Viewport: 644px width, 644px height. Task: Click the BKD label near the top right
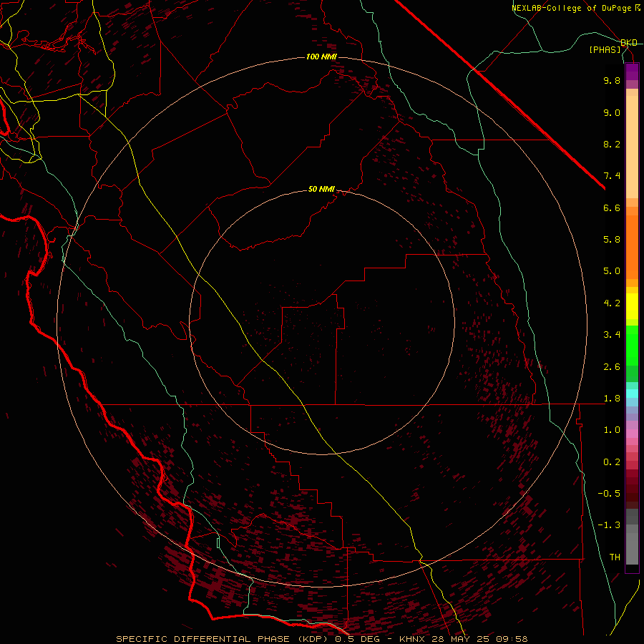point(629,43)
